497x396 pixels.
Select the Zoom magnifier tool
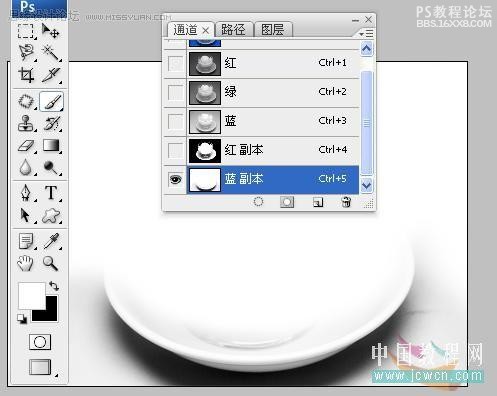click(50, 263)
